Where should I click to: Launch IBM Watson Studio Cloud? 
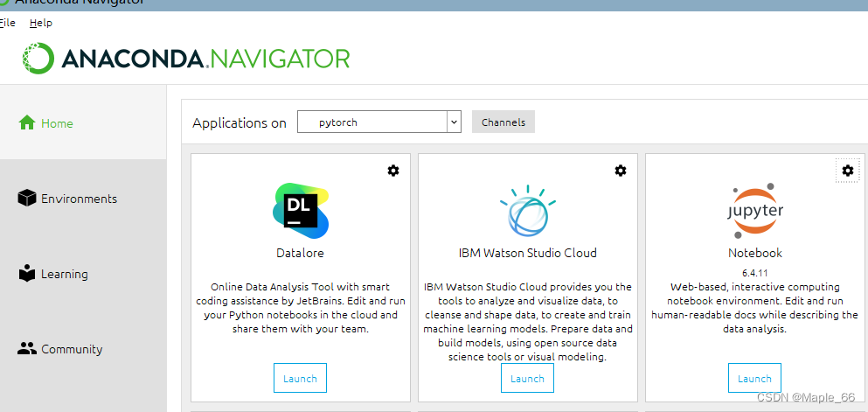click(x=527, y=378)
